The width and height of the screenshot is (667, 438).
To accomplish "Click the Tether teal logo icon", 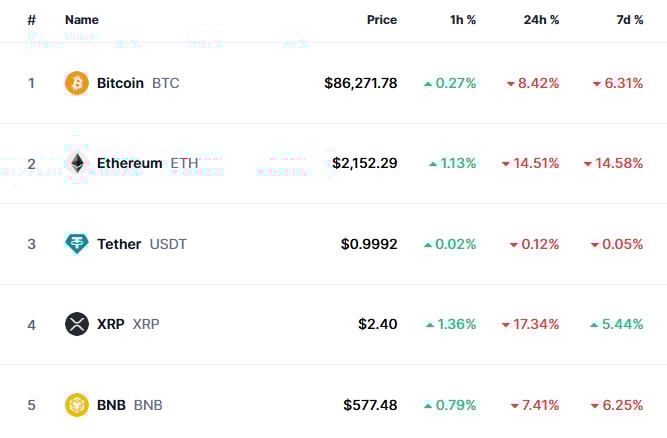I will click(x=77, y=244).
